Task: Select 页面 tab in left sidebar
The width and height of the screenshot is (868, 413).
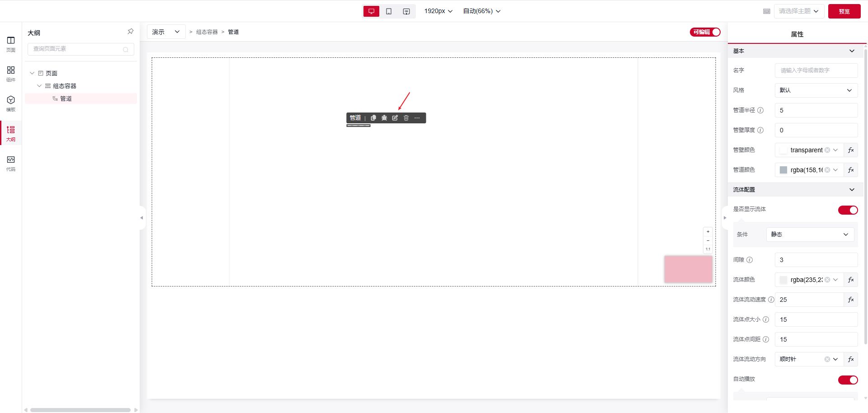Action: pyautogui.click(x=11, y=44)
